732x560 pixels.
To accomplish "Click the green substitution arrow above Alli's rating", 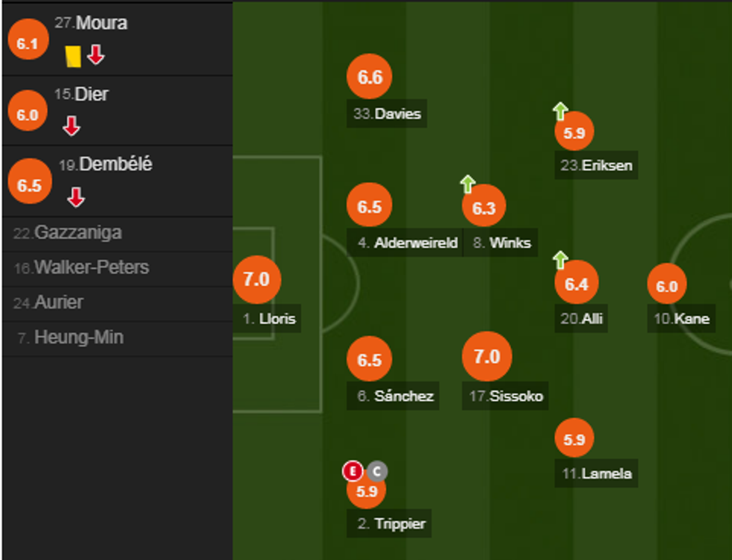I will [560, 260].
